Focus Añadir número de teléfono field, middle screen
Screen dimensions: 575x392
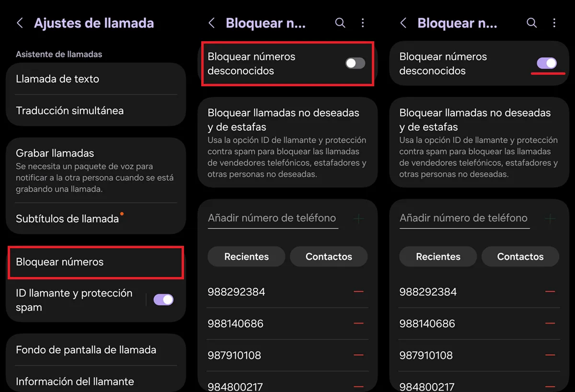(x=273, y=218)
